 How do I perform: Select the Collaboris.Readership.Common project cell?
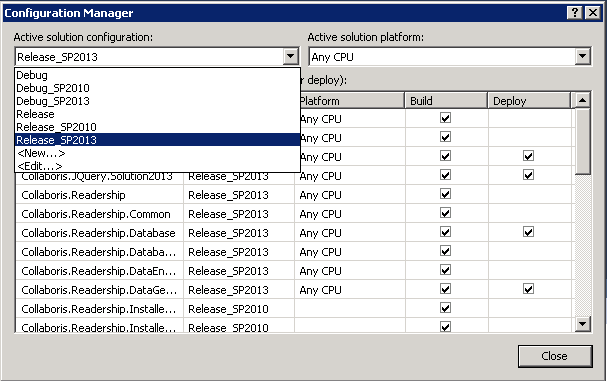pos(99,214)
